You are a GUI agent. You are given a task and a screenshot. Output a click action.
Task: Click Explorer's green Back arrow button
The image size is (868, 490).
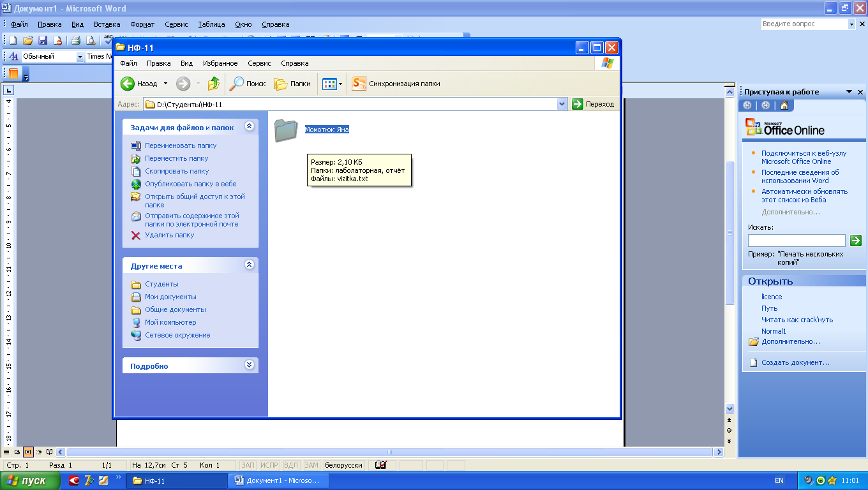point(128,84)
